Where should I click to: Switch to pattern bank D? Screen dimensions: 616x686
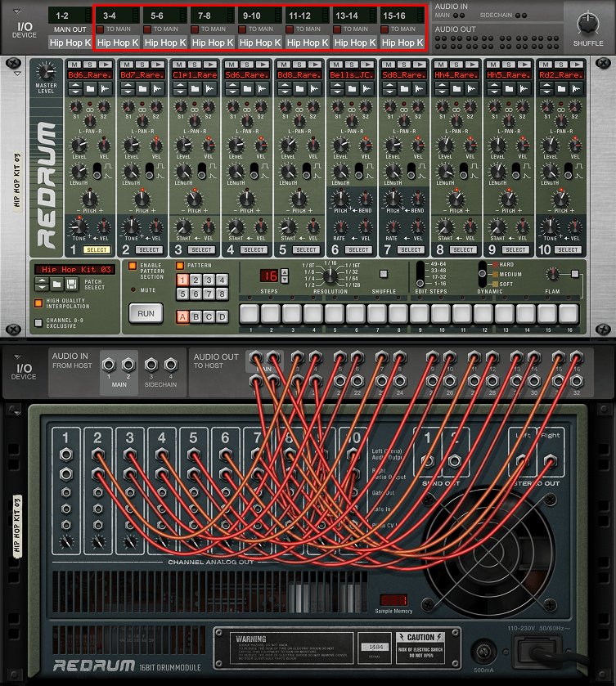pyautogui.click(x=222, y=316)
